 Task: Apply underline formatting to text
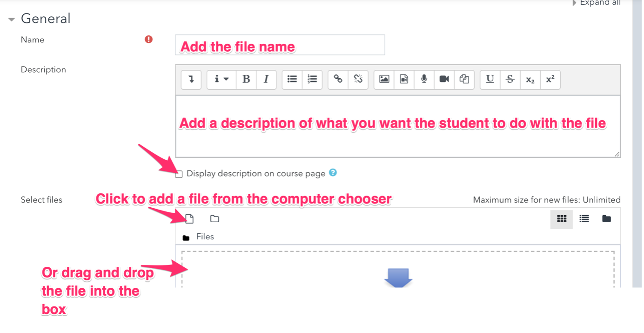point(490,79)
